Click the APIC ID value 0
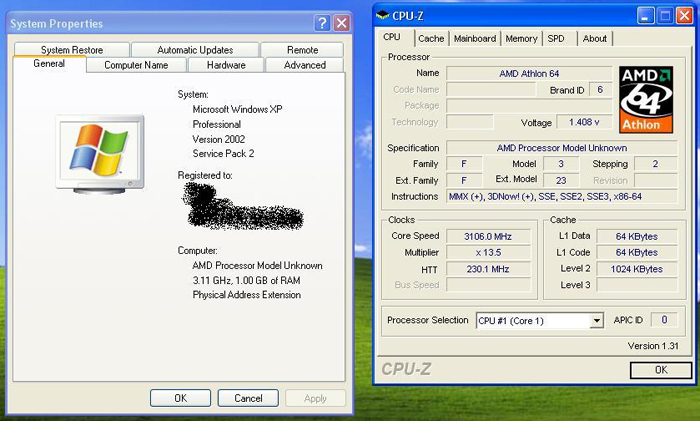700x421 pixels. pyautogui.click(x=664, y=320)
